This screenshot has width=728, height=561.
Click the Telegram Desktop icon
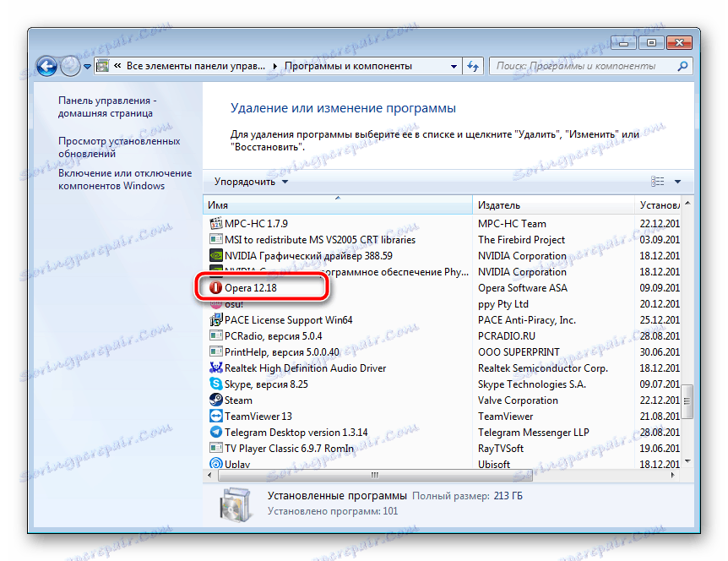pyautogui.click(x=216, y=433)
